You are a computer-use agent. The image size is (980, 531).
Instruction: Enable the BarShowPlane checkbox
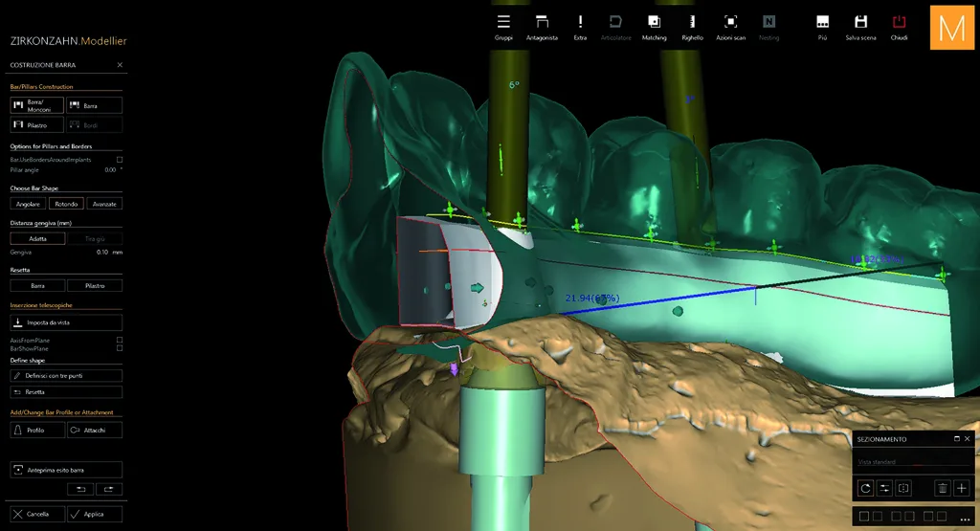point(120,348)
